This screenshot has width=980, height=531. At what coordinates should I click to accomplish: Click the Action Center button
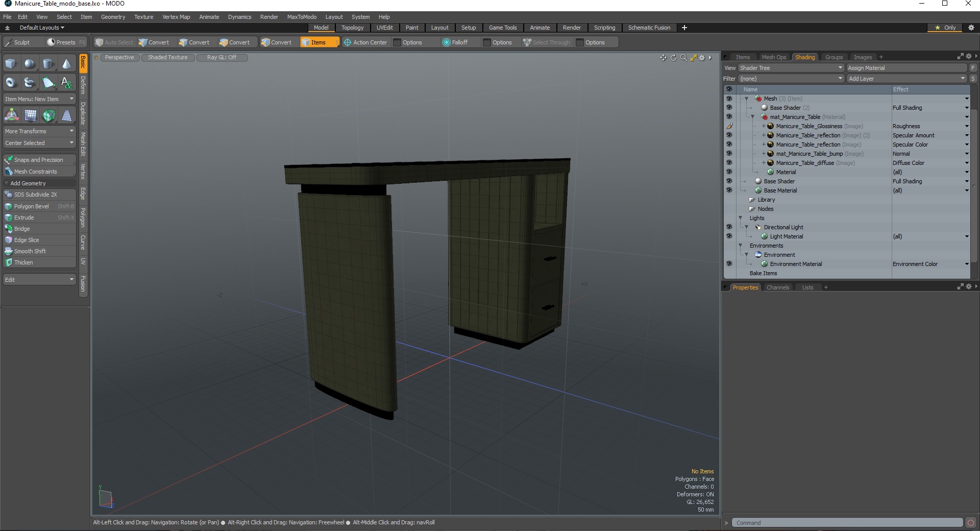(x=365, y=42)
